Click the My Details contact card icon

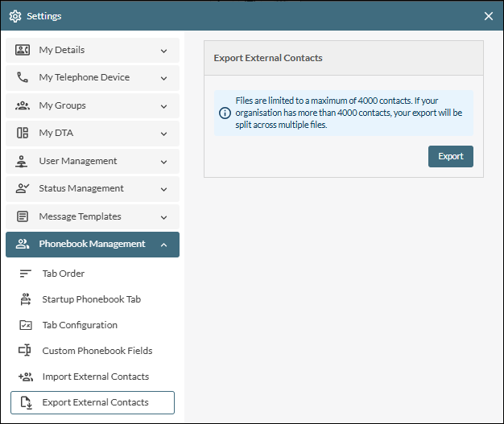[23, 50]
